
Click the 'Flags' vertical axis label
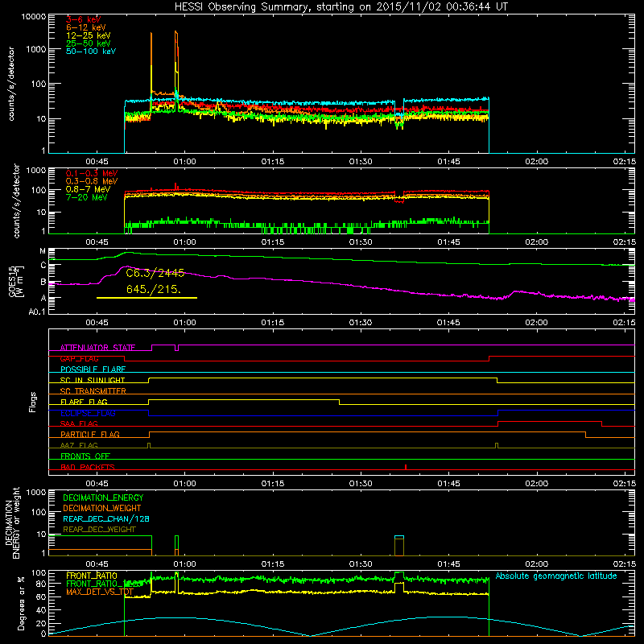click(33, 402)
